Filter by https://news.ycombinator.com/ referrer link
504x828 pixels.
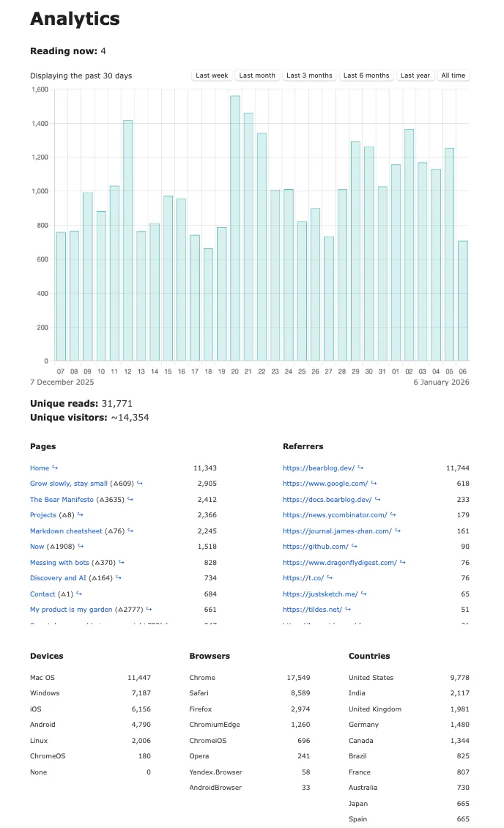click(x=334, y=515)
